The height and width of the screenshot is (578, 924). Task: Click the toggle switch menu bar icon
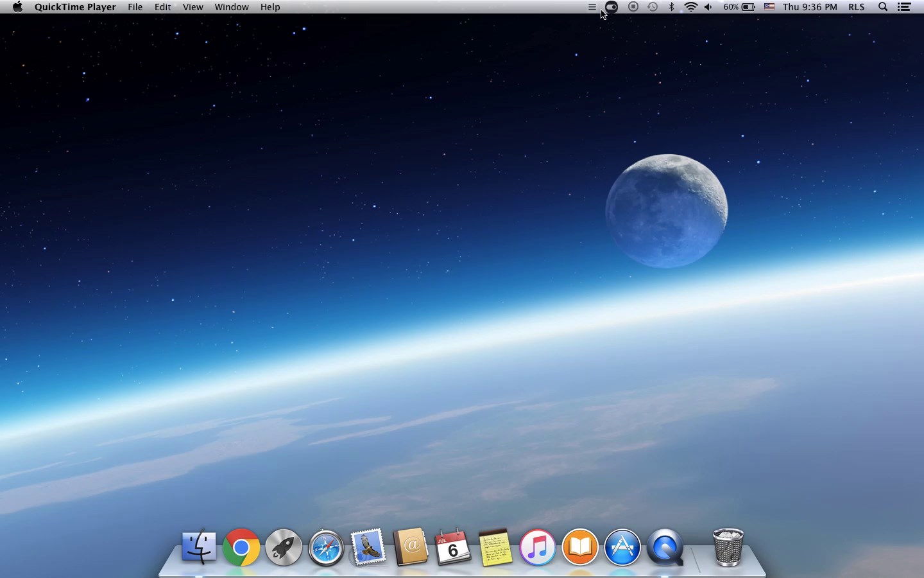pos(612,7)
